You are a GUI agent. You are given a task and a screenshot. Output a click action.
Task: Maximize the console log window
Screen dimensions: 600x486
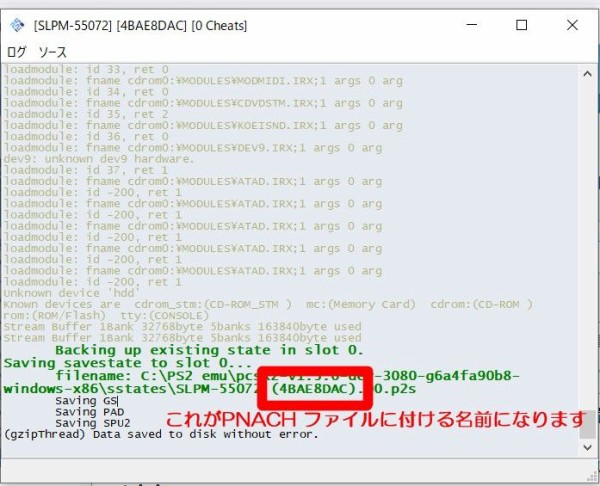[x=522, y=25]
